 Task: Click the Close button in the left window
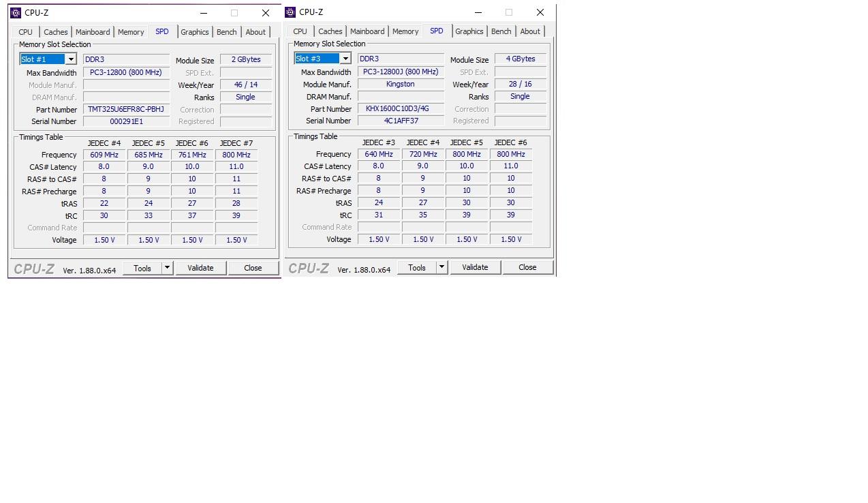[x=253, y=268]
